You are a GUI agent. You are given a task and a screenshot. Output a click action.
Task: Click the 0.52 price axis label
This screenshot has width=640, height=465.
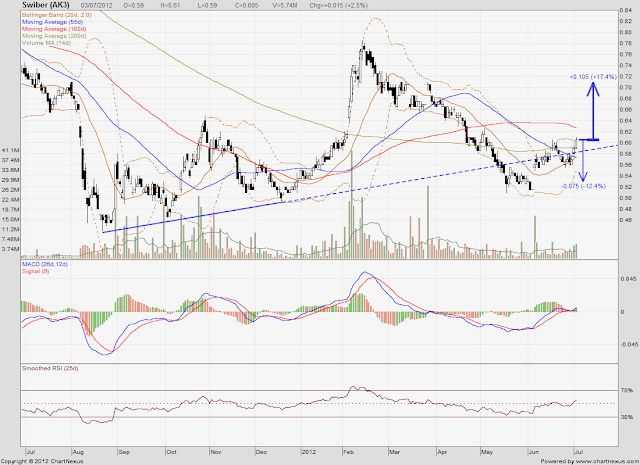[x=626, y=187]
